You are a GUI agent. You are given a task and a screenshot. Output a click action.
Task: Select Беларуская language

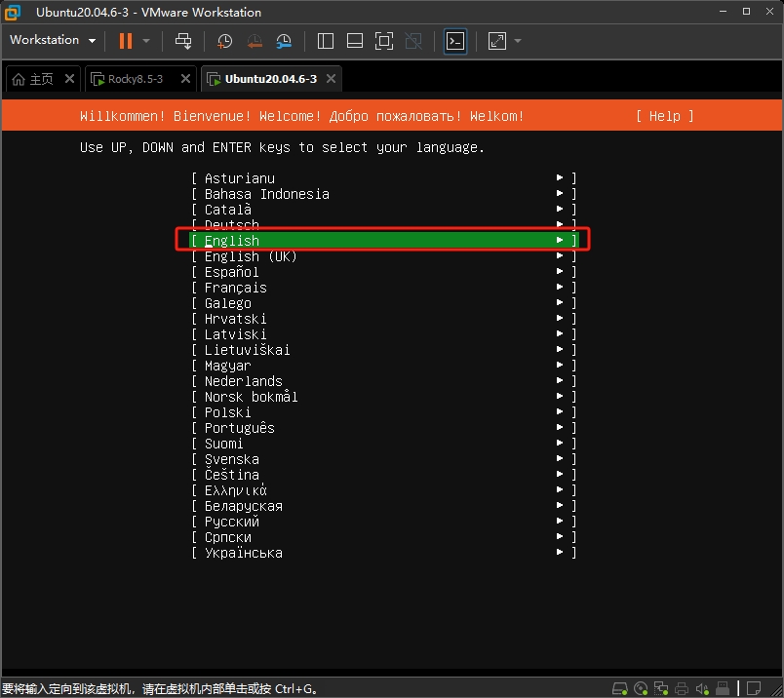(x=383, y=506)
